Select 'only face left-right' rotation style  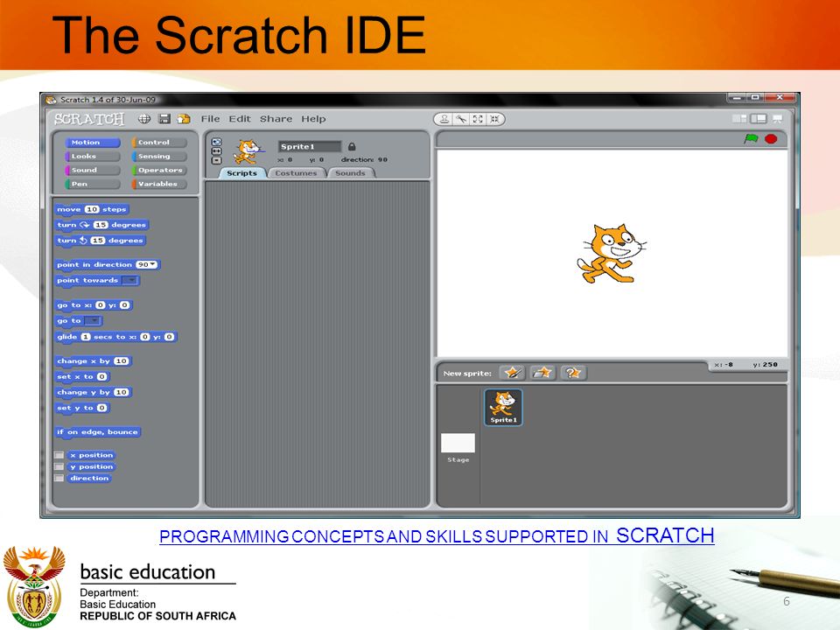(216, 151)
